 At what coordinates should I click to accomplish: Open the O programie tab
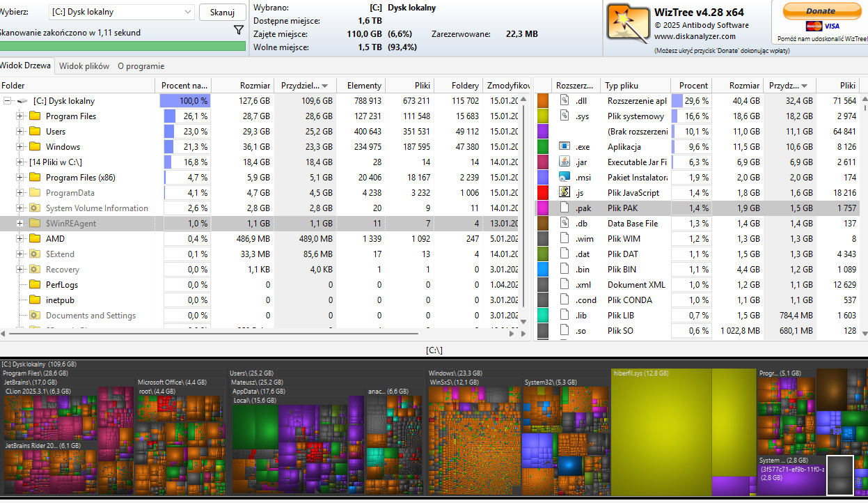pos(141,66)
